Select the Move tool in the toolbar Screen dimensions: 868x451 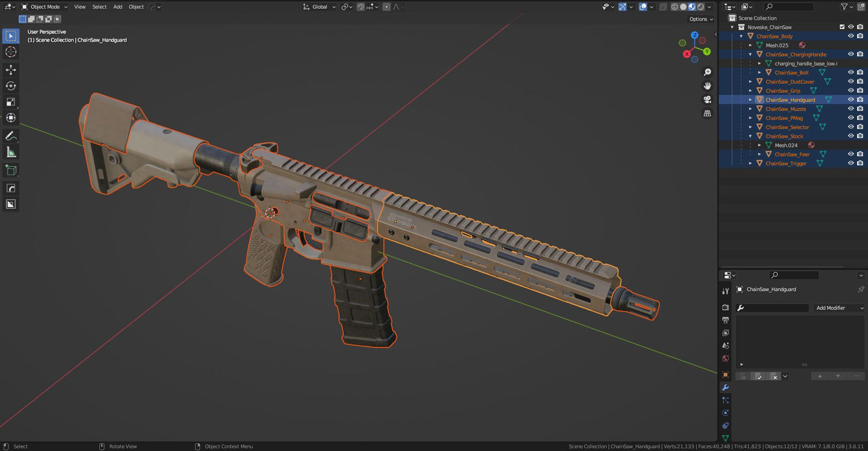11,70
